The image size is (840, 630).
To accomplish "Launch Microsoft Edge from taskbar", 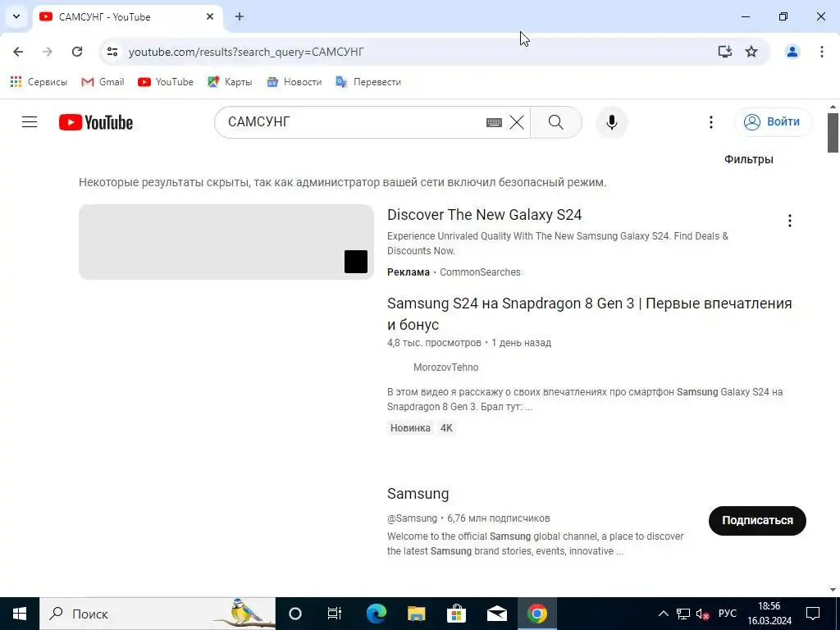I will 376,614.
